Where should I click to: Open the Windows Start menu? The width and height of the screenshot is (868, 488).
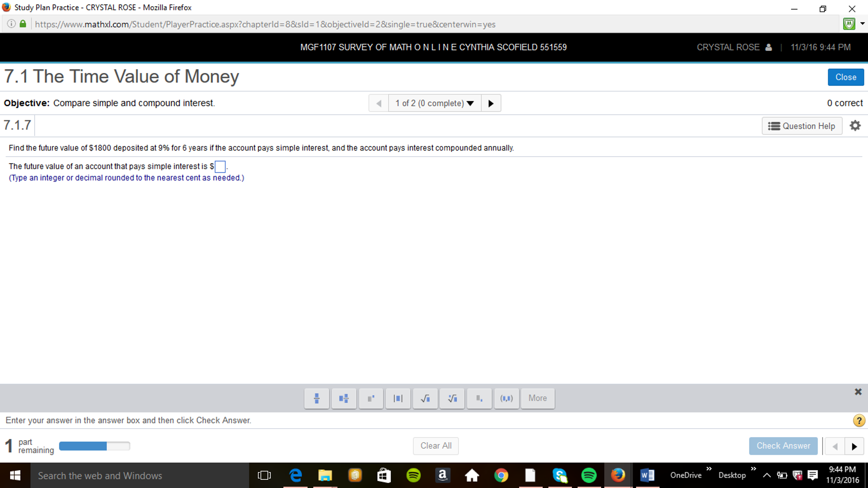click(x=15, y=475)
